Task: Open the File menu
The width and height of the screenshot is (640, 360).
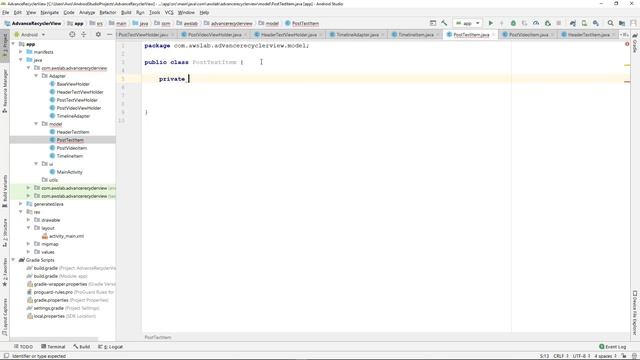Action: click(x=5, y=13)
